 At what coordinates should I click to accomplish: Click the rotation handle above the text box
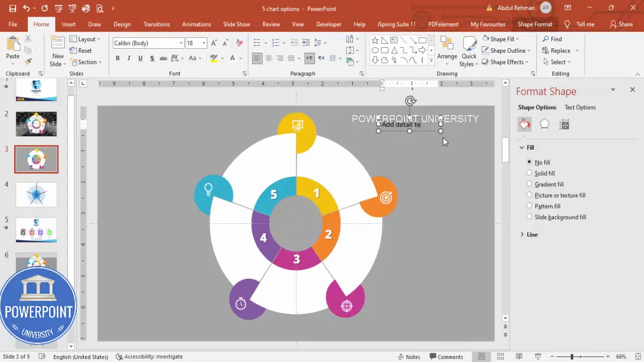410,101
